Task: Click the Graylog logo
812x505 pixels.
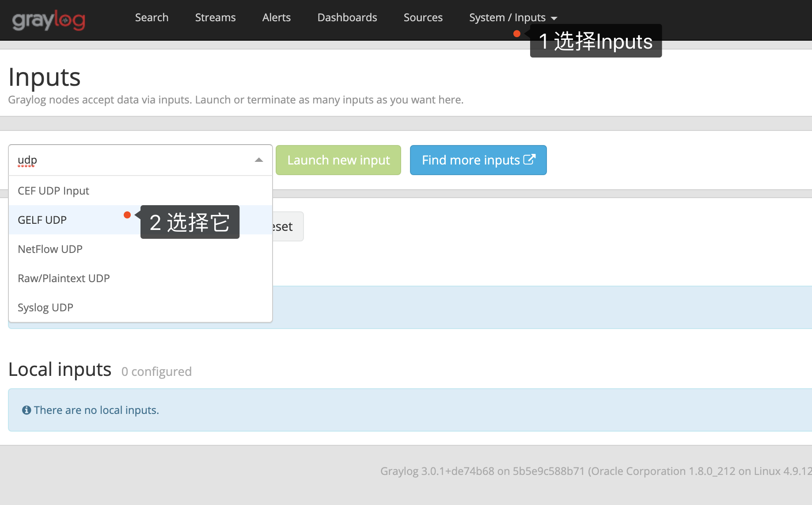Action: pos(49,20)
